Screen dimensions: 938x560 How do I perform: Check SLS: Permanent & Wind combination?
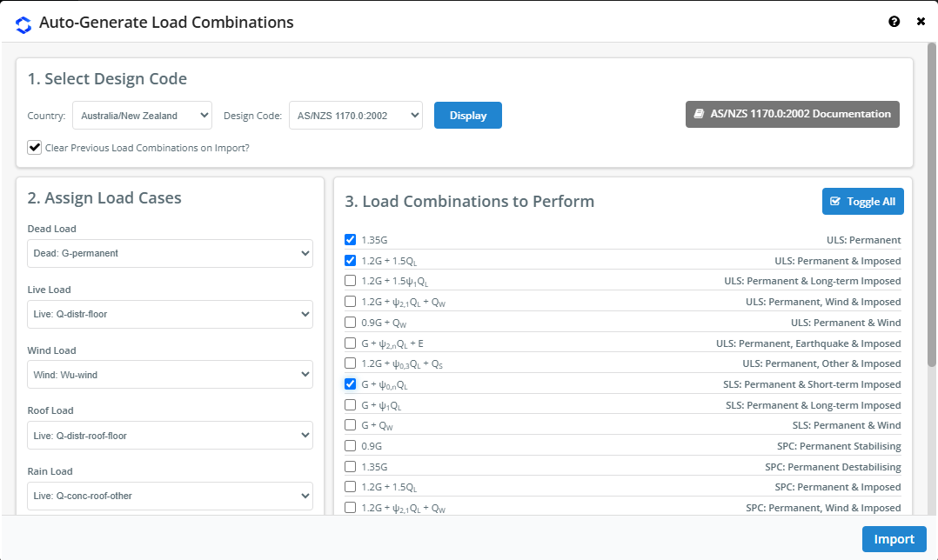[x=351, y=425]
